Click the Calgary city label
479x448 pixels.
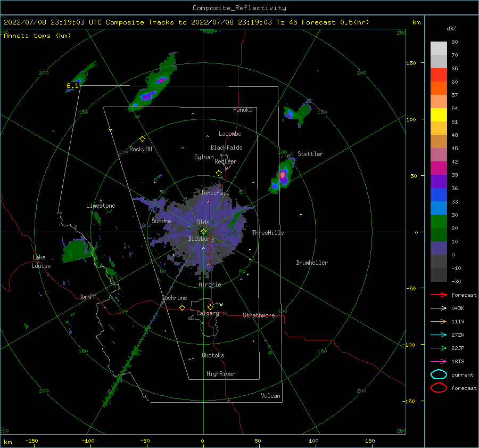(x=208, y=313)
